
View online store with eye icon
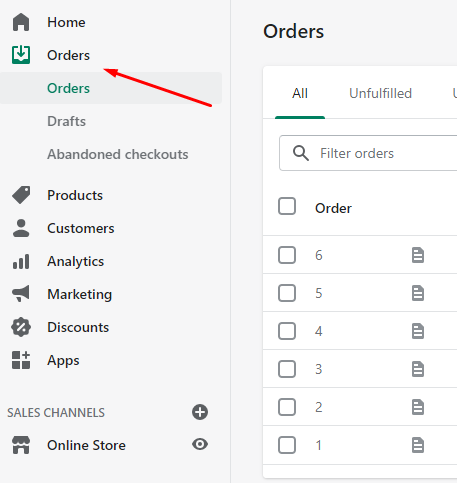pos(200,444)
